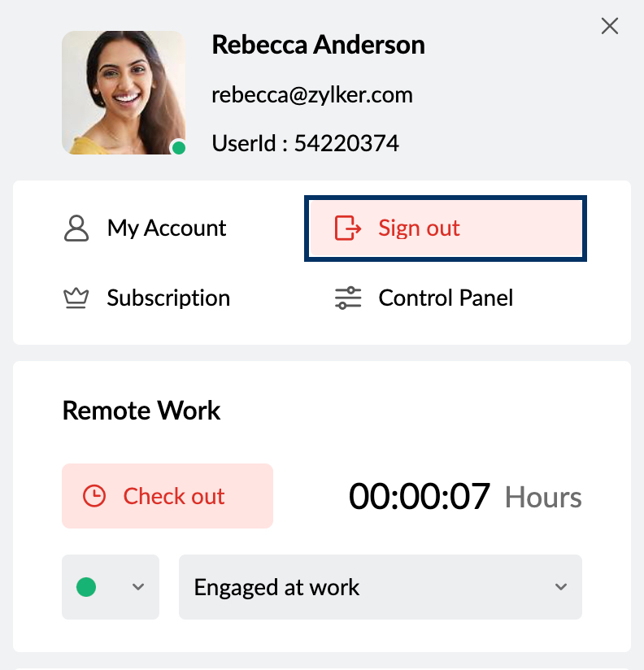Expand the status color dropdown chevron
This screenshot has height=670, width=644.
138,587
